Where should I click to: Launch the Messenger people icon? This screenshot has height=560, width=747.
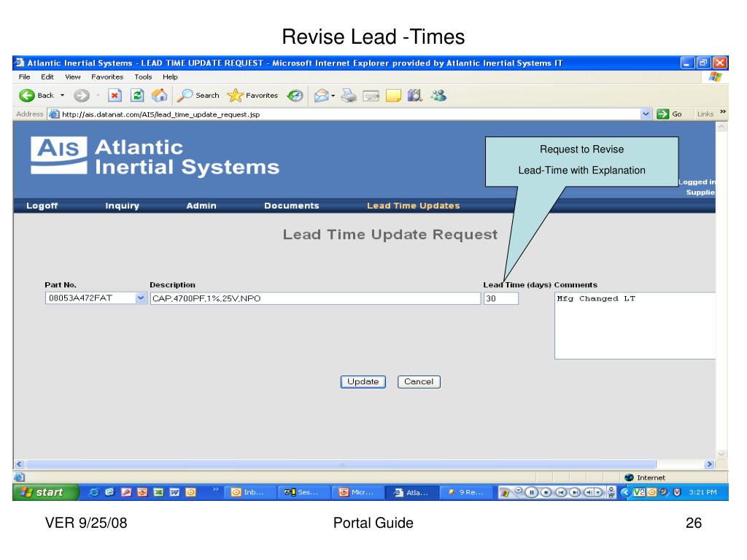(438, 96)
